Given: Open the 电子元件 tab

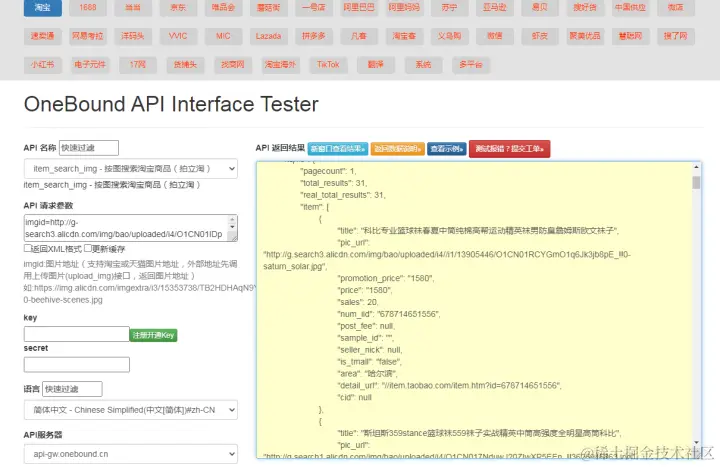Looking at the screenshot, I should click(90, 64).
